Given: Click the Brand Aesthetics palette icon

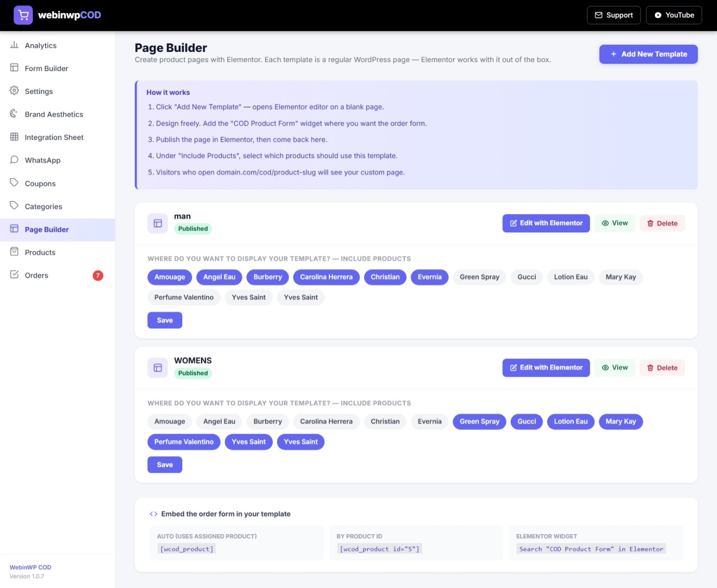Looking at the screenshot, I should [15, 113].
